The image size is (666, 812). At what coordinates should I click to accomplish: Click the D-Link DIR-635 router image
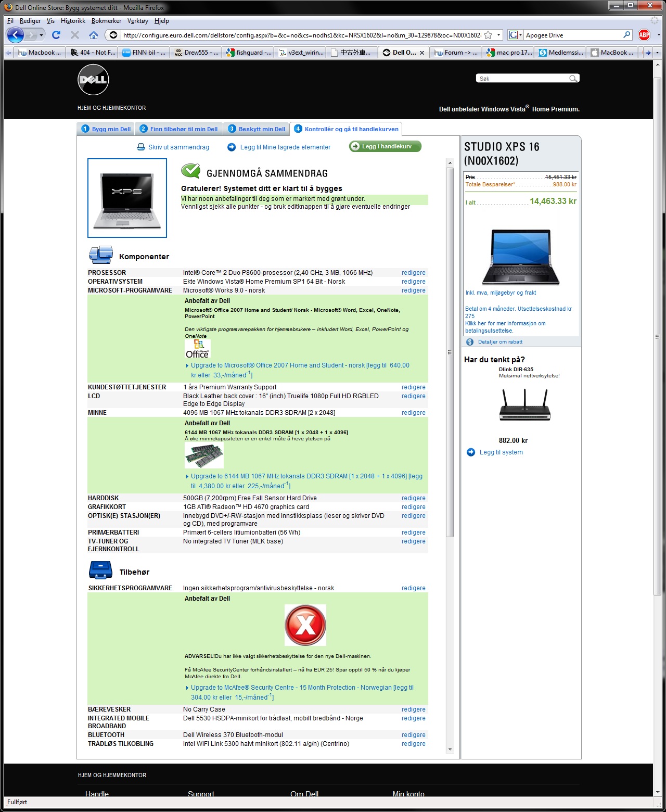coord(524,406)
